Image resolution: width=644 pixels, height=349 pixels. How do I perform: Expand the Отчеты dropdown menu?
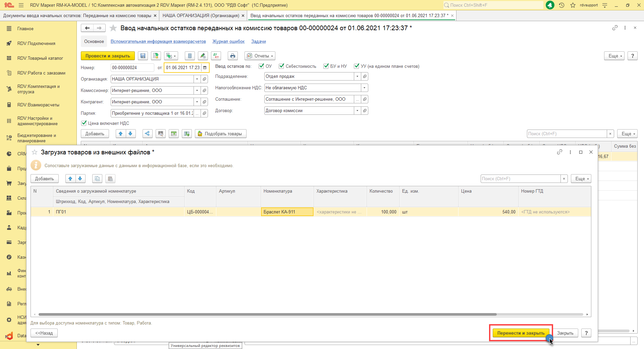(261, 56)
